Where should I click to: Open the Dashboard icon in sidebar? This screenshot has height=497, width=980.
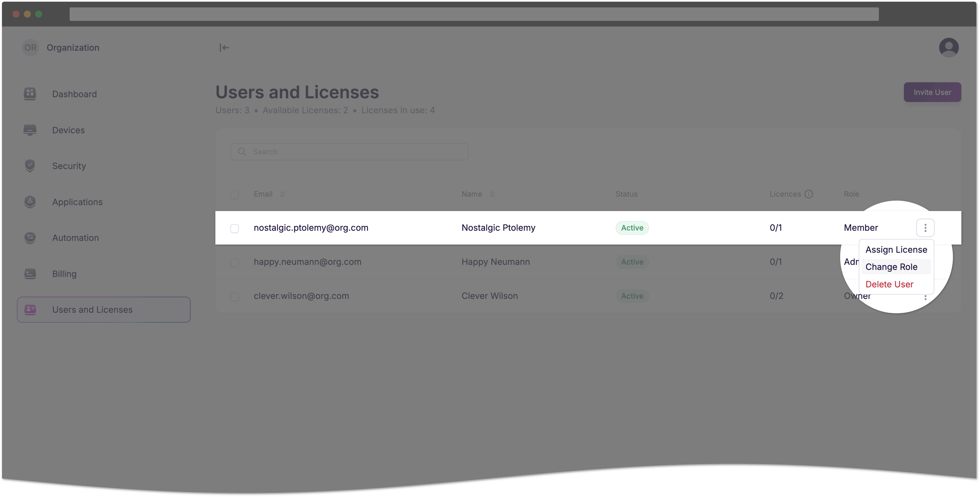tap(30, 94)
